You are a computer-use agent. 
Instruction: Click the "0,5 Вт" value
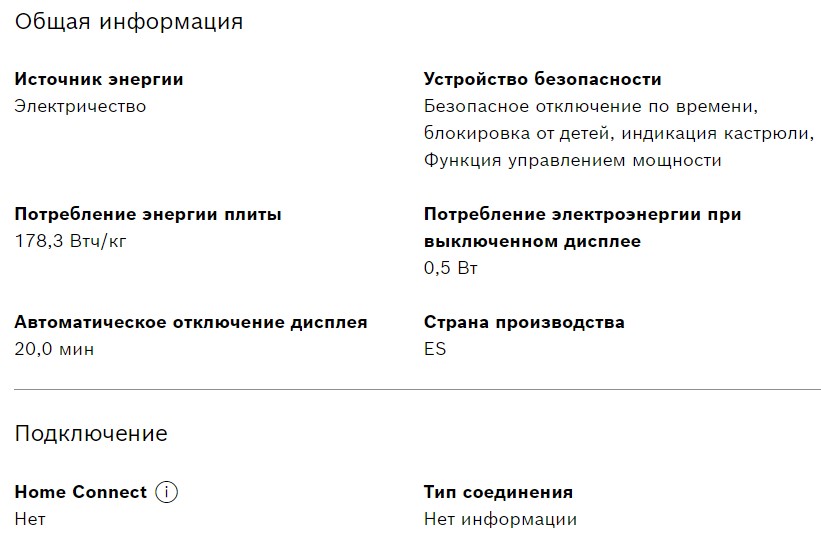(x=452, y=268)
